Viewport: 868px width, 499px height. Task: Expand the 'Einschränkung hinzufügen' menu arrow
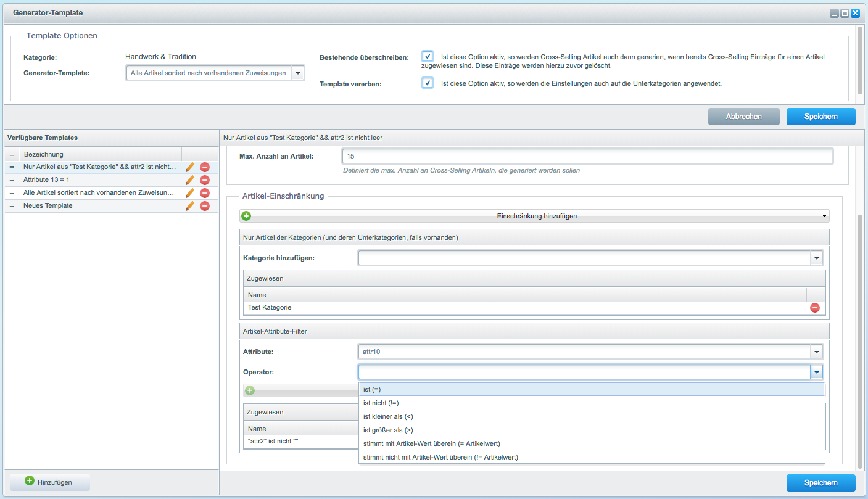point(825,217)
